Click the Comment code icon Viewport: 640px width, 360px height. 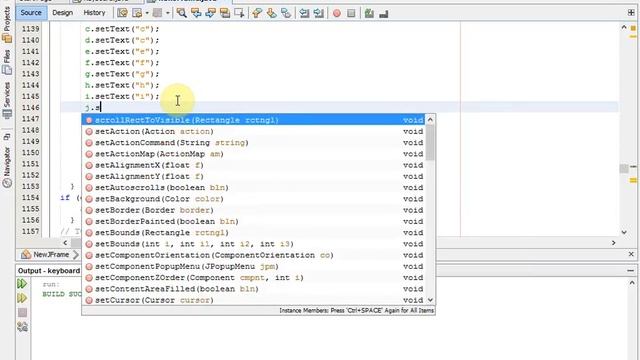369,13
